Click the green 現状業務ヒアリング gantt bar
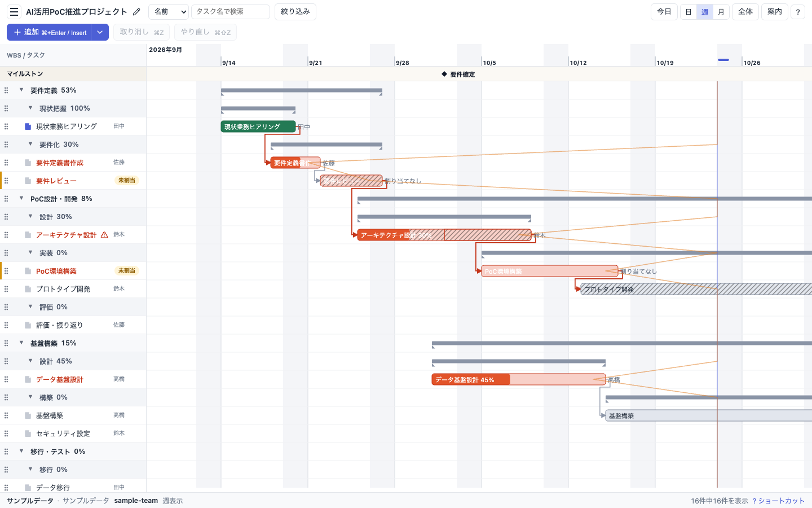 coord(258,126)
